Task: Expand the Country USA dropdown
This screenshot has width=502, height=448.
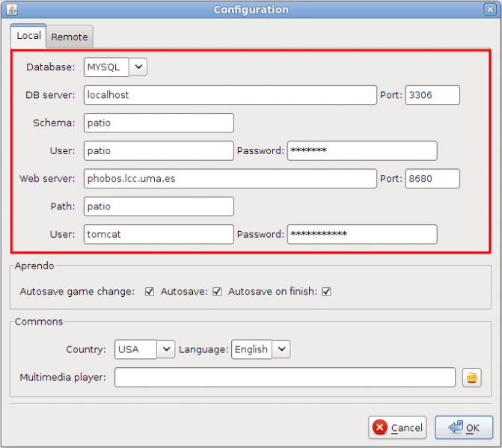Action: 166,349
